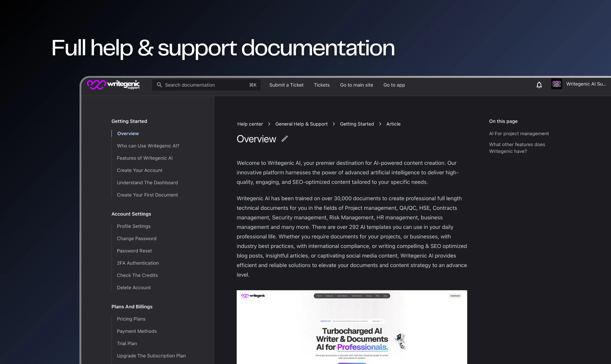Click the Article breadcrumb
Viewport: 611px width, 364px height.
point(393,124)
